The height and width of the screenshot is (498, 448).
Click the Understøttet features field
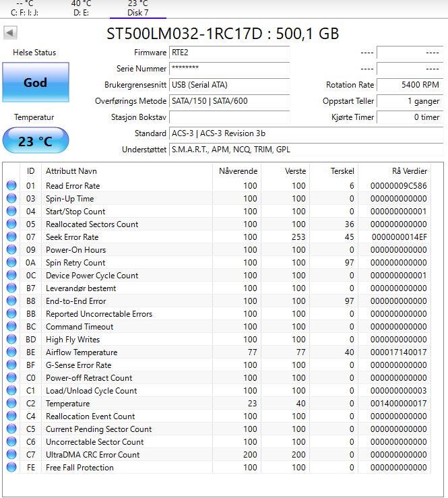[x=306, y=150]
